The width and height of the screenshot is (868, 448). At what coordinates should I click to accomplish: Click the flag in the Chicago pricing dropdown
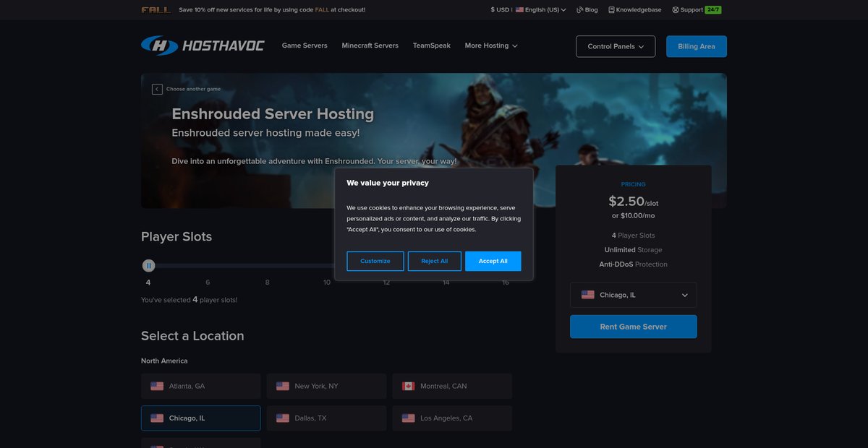point(588,295)
